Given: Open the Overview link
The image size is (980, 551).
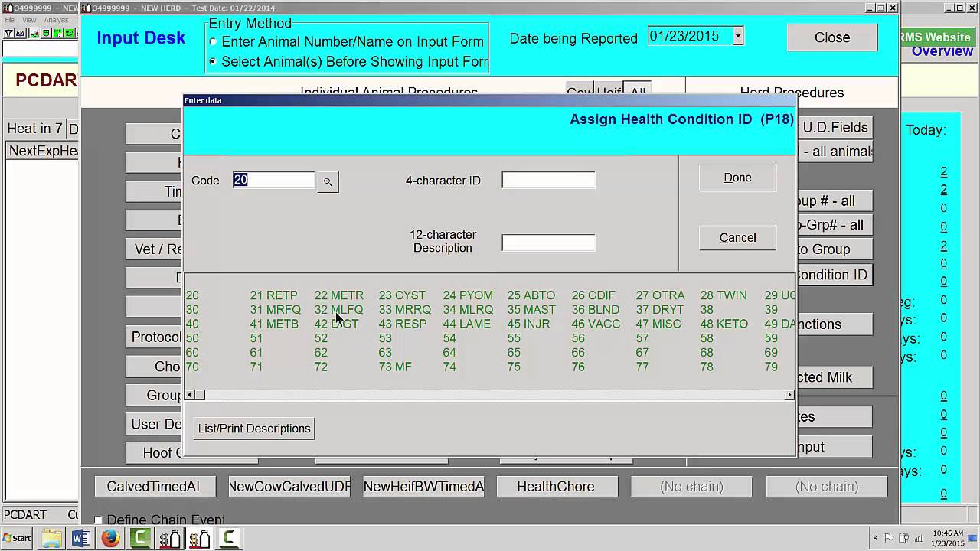Looking at the screenshot, I should pyautogui.click(x=942, y=51).
